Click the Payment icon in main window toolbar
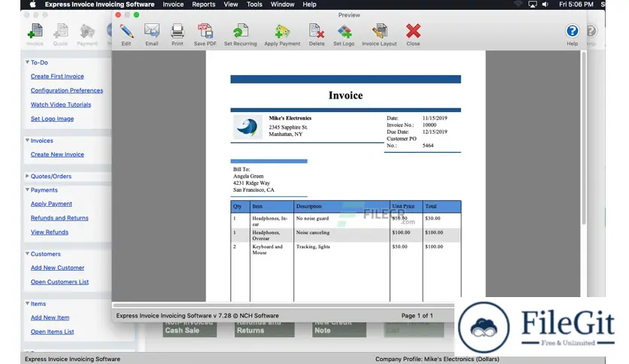The height and width of the screenshot is (364, 629). pos(87,32)
